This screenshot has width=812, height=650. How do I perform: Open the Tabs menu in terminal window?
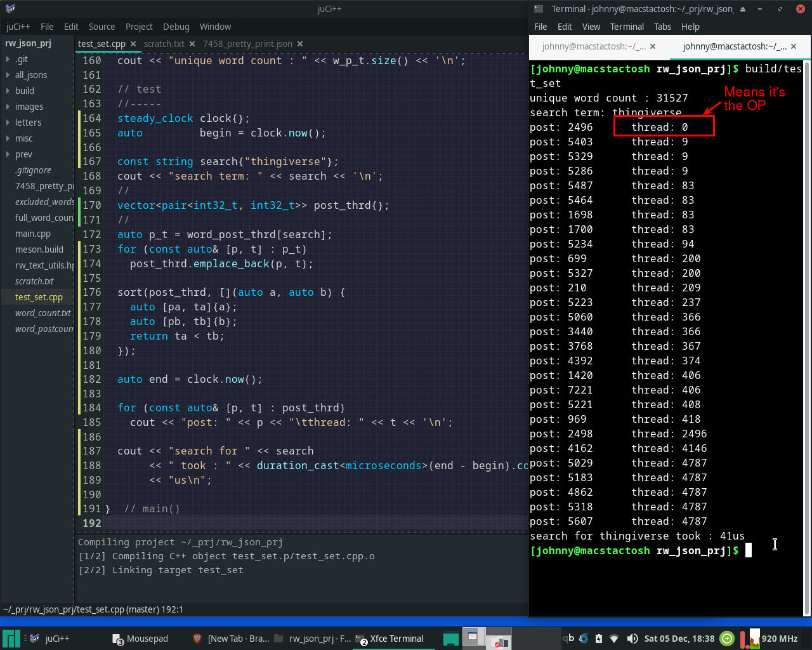tap(662, 27)
